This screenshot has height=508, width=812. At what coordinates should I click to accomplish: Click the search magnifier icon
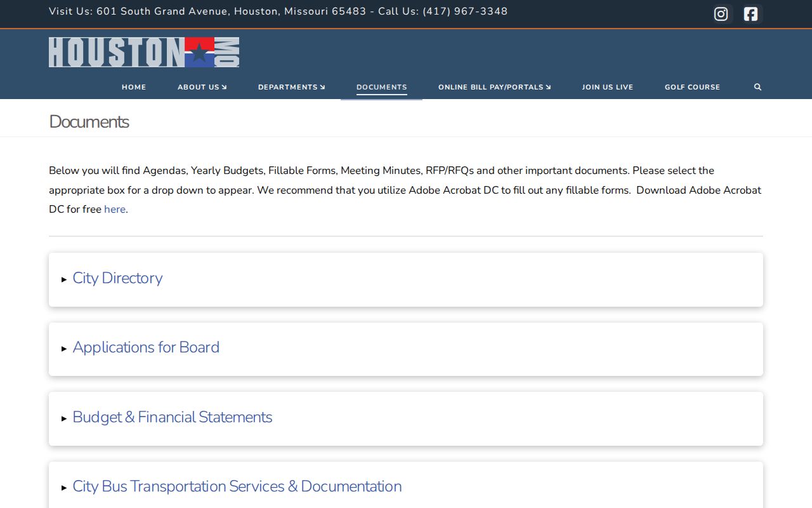click(x=757, y=87)
